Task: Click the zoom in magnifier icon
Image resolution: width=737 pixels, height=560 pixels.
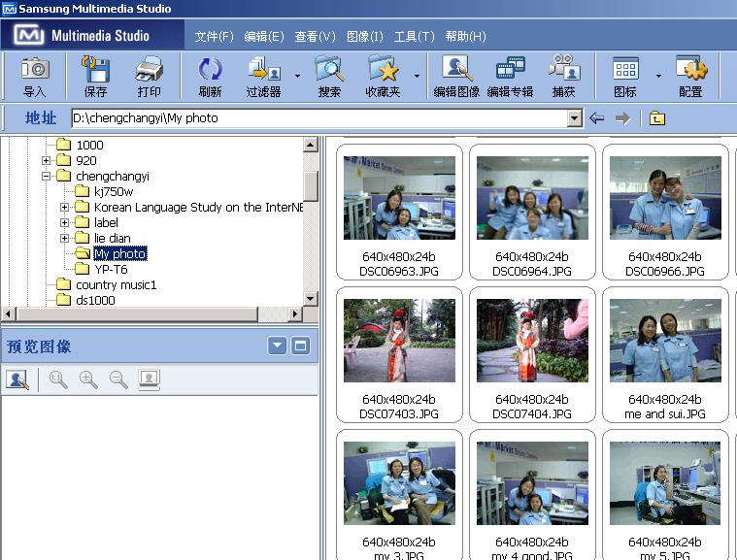Action: pos(88,379)
